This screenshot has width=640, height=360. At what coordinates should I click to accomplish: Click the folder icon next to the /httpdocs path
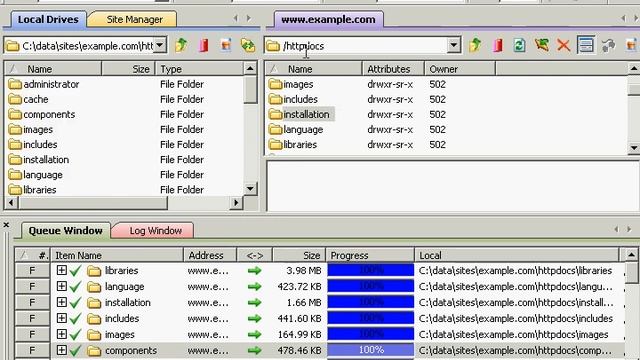click(x=273, y=46)
